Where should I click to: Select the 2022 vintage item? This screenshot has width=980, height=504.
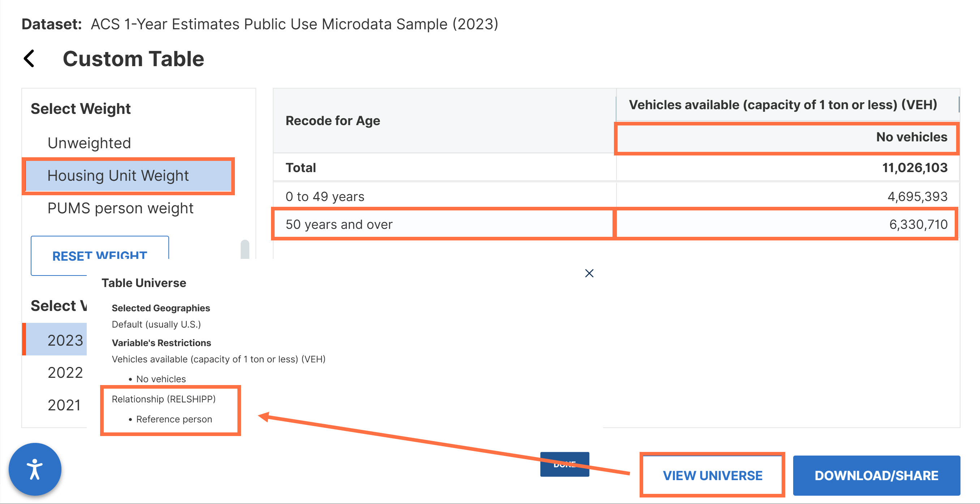tap(65, 372)
